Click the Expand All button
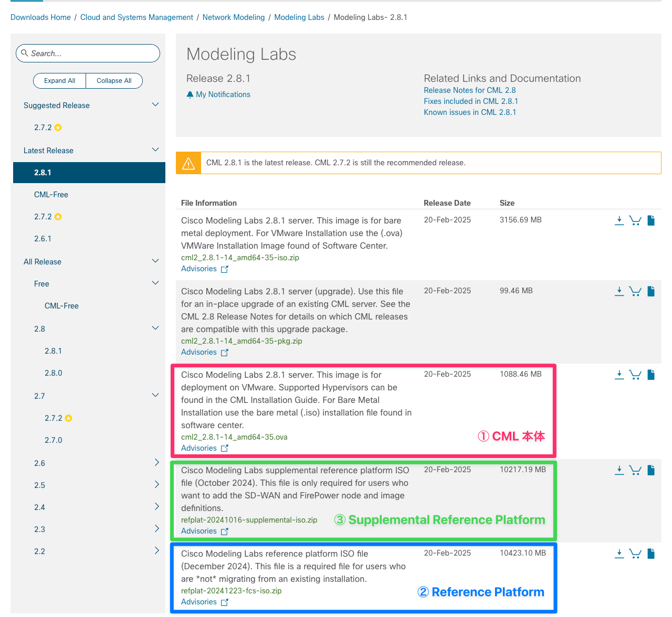This screenshot has height=617, width=672. [x=59, y=81]
